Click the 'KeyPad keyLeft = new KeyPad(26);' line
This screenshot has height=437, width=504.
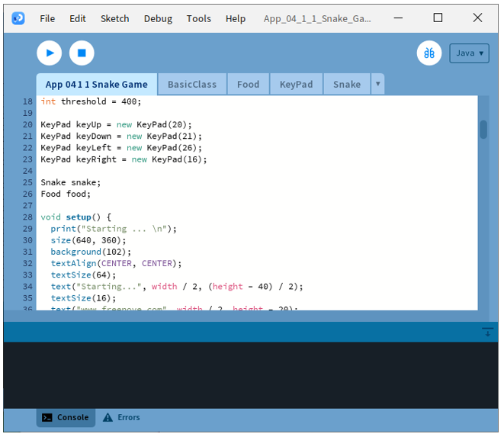(x=121, y=148)
